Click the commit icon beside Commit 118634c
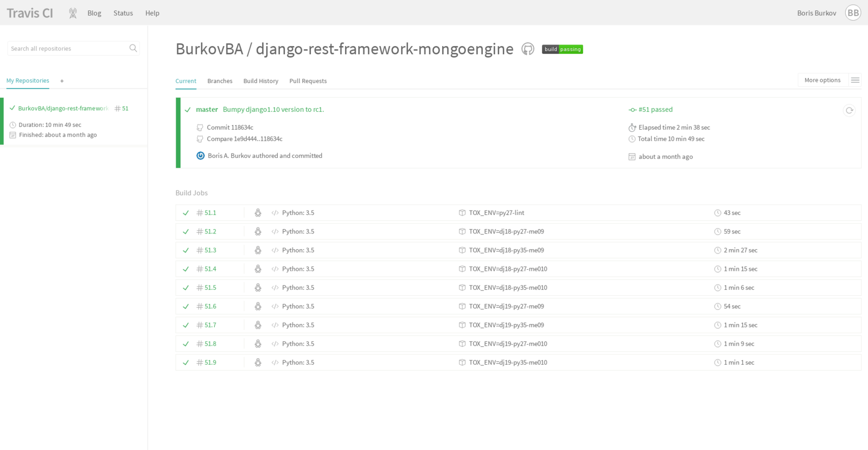The image size is (868, 450). tap(200, 128)
